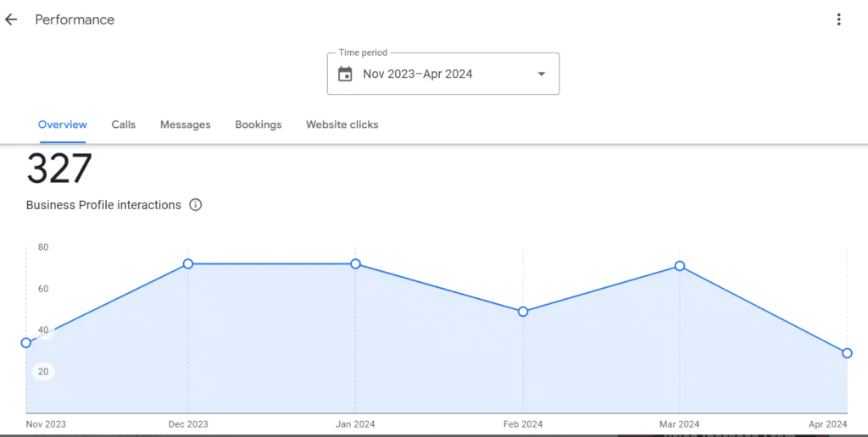The height and width of the screenshot is (437, 868).
Task: Expand the Time period dropdown arrow
Action: (542, 75)
